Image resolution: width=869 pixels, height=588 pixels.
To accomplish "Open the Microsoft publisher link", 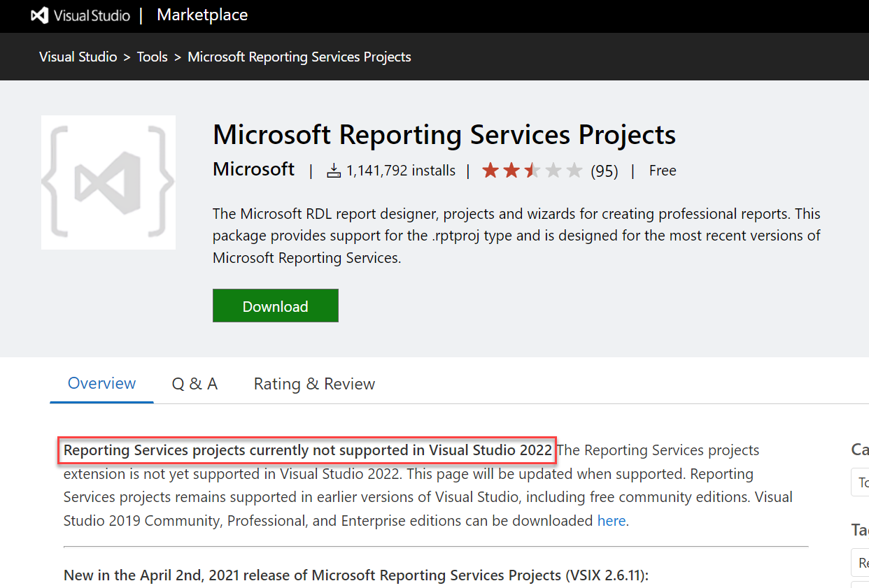I will [x=254, y=169].
